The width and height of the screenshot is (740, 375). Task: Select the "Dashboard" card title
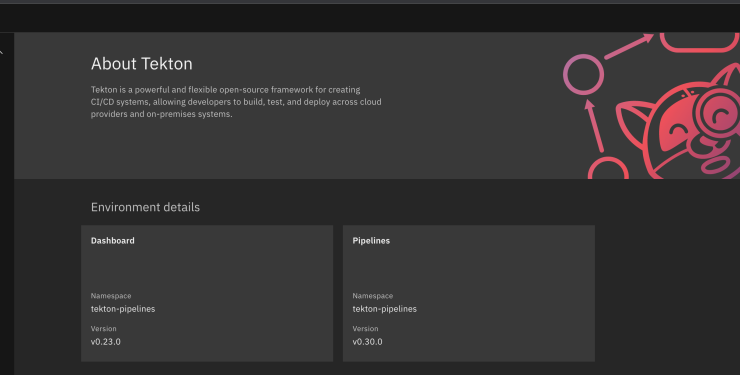pyautogui.click(x=113, y=241)
